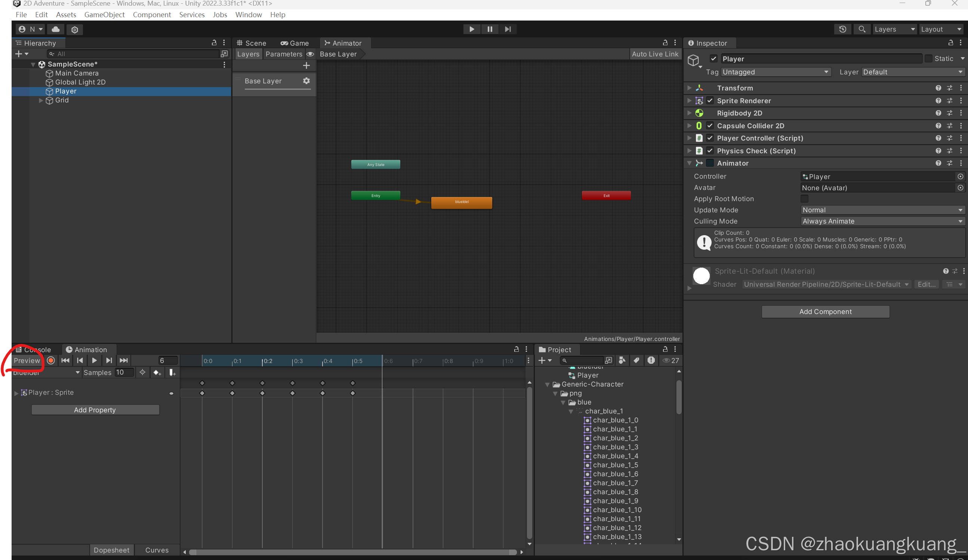This screenshot has height=560, width=968.
Task: Open Base Layer settings gear
Action: click(306, 81)
